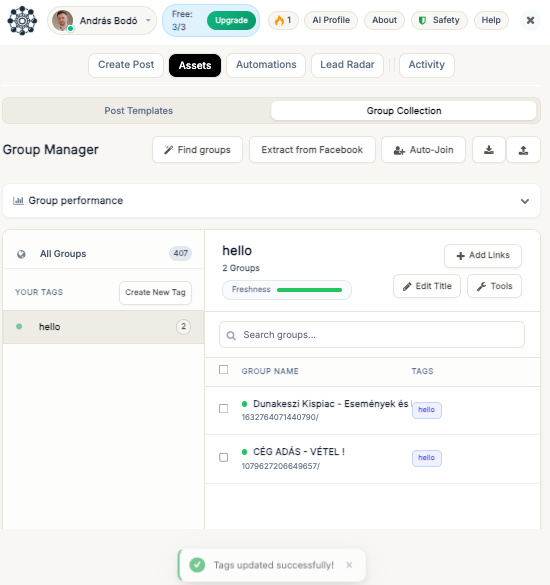Select the hello tag in sidebar
The height and width of the screenshot is (585, 550).
(104, 327)
